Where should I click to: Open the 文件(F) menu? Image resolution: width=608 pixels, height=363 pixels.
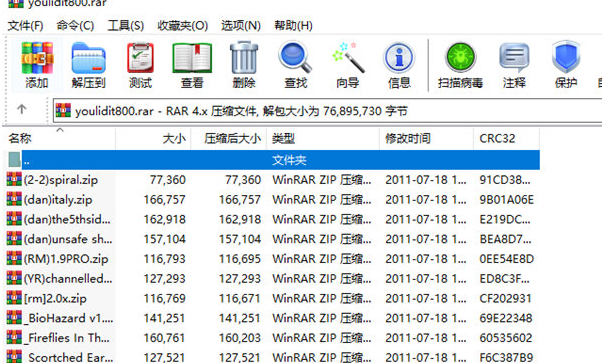click(25, 26)
